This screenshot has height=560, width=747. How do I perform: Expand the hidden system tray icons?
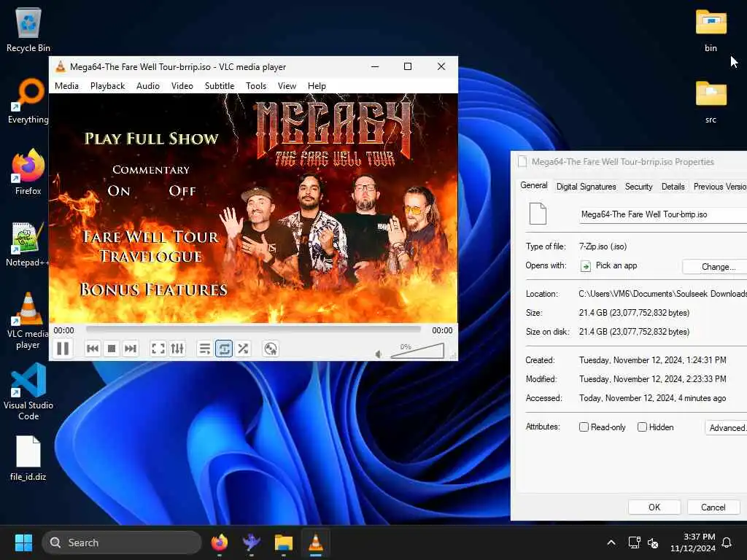(611, 542)
